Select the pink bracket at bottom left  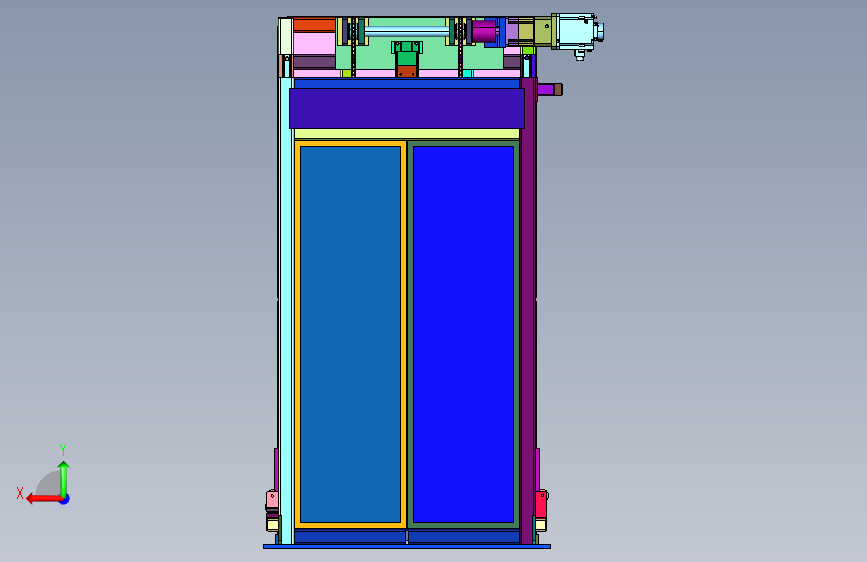tap(272, 501)
